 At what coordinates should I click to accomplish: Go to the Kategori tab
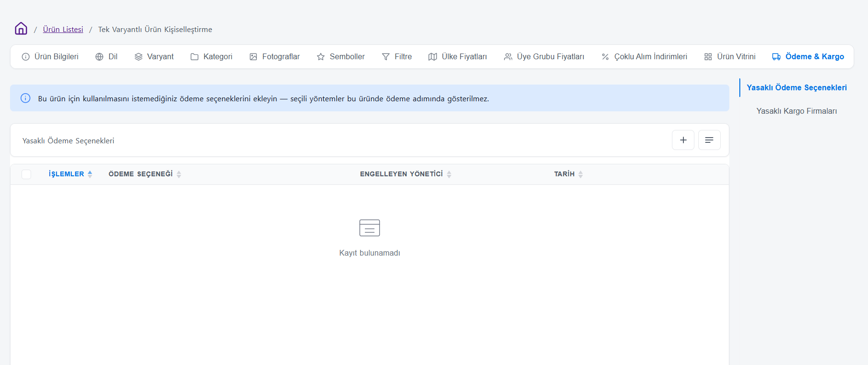coord(211,56)
